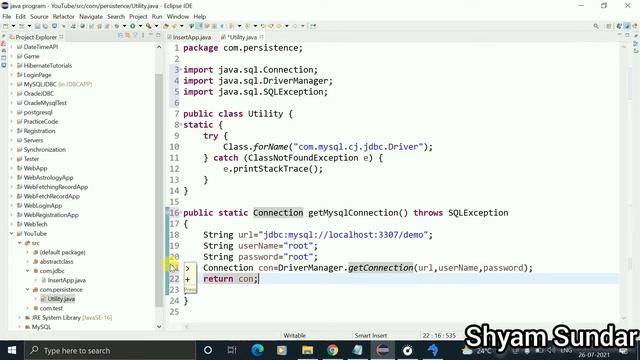Screen dimensions: 640x360
Task: Toggle Link with Editor in Project Explorer
Action: point(127,36)
